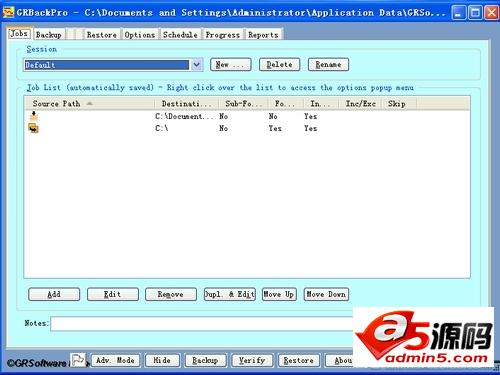500x375 pixels.
Task: View the Reports tab
Action: tap(263, 35)
